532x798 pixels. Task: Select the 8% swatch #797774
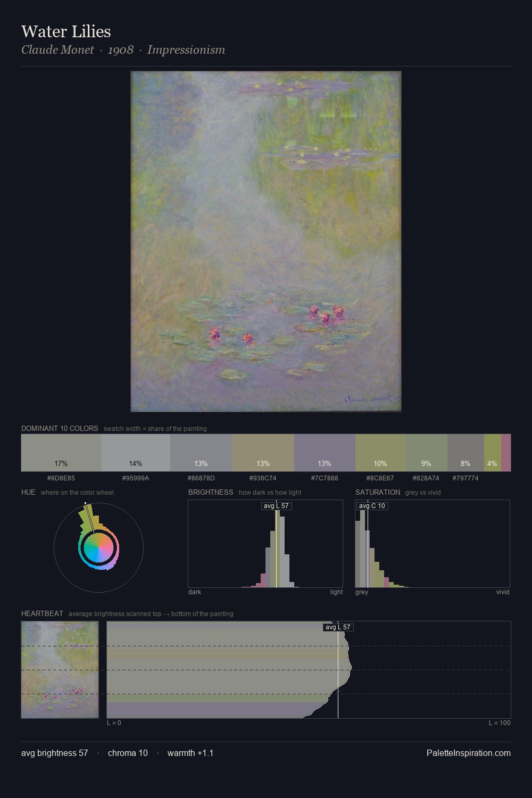point(465,453)
